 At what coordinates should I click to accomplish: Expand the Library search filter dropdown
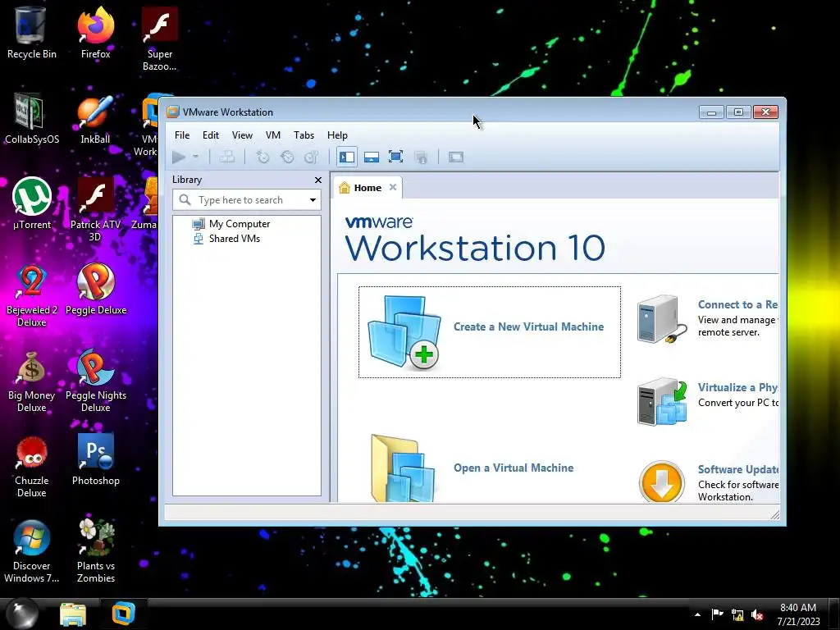313,200
